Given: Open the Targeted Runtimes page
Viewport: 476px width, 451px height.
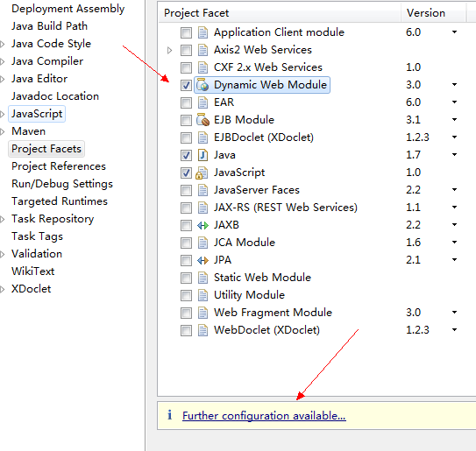Looking at the screenshot, I should tap(60, 201).
